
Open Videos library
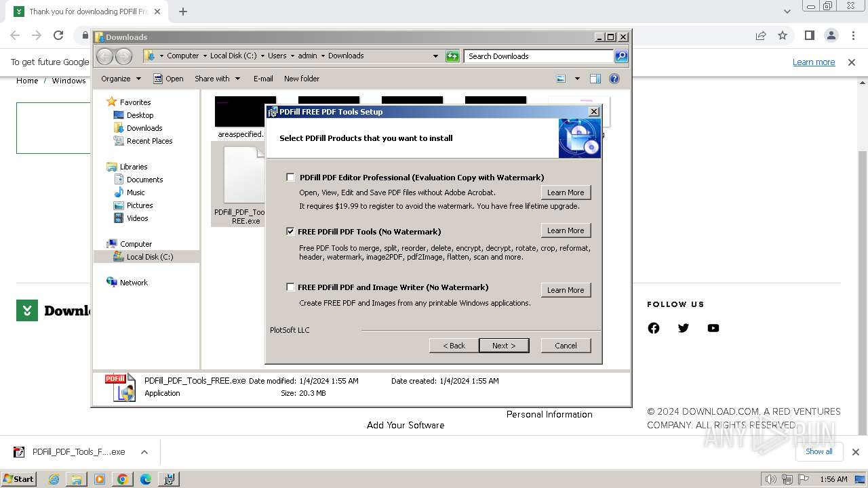[x=137, y=218]
